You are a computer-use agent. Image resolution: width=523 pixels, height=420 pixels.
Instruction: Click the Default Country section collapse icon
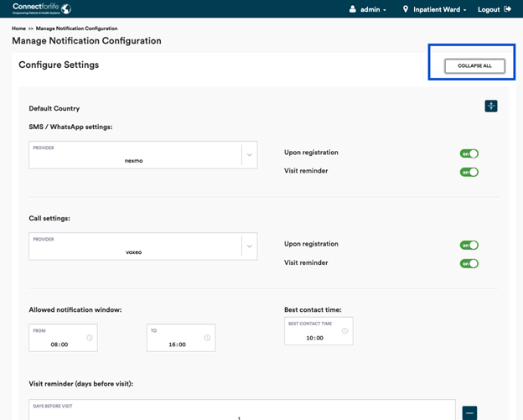tap(491, 106)
